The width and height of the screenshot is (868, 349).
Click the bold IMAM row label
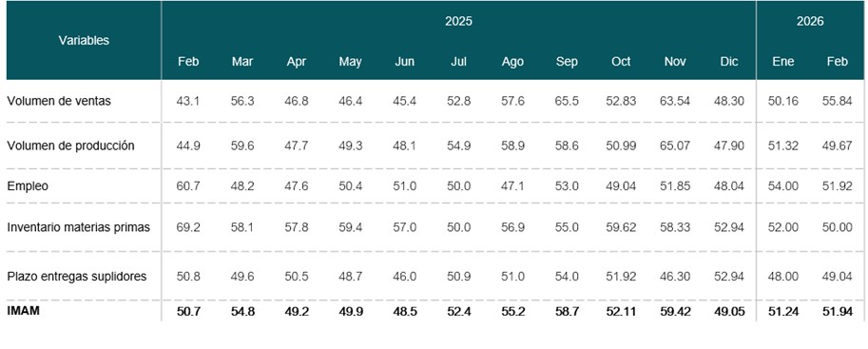tap(23, 311)
